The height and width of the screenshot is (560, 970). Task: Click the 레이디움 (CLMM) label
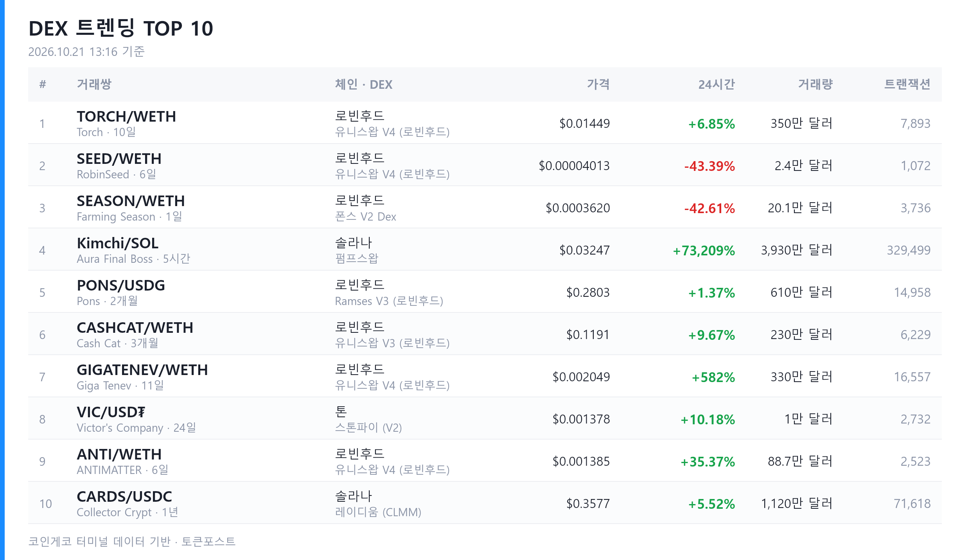pyautogui.click(x=378, y=512)
